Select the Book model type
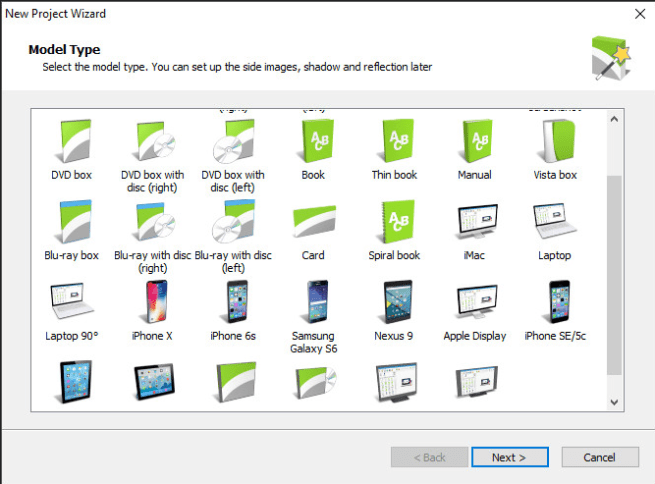The height and width of the screenshot is (484, 655). 313,150
